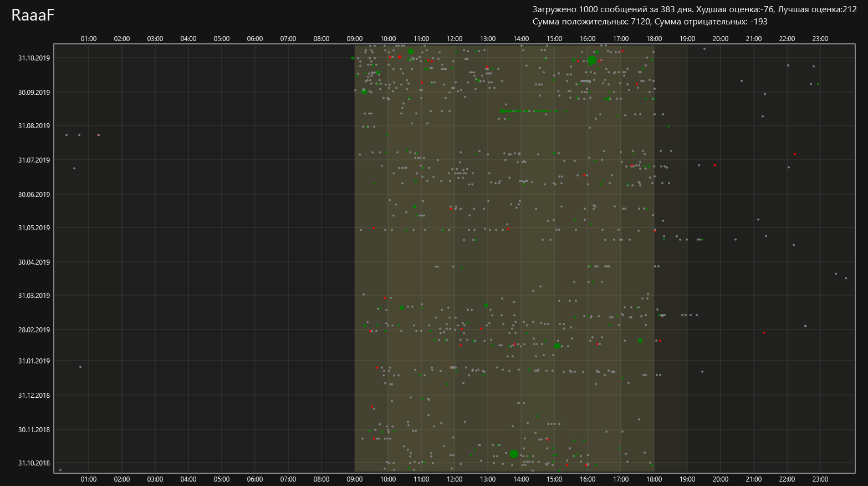Click the 18:00 label on the top time axis
The image size is (868, 486).
tap(654, 39)
